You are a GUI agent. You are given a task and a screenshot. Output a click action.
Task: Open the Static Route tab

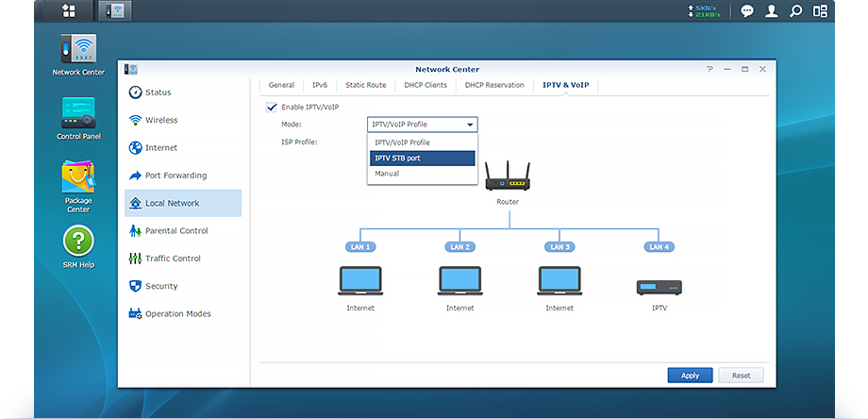tap(365, 85)
